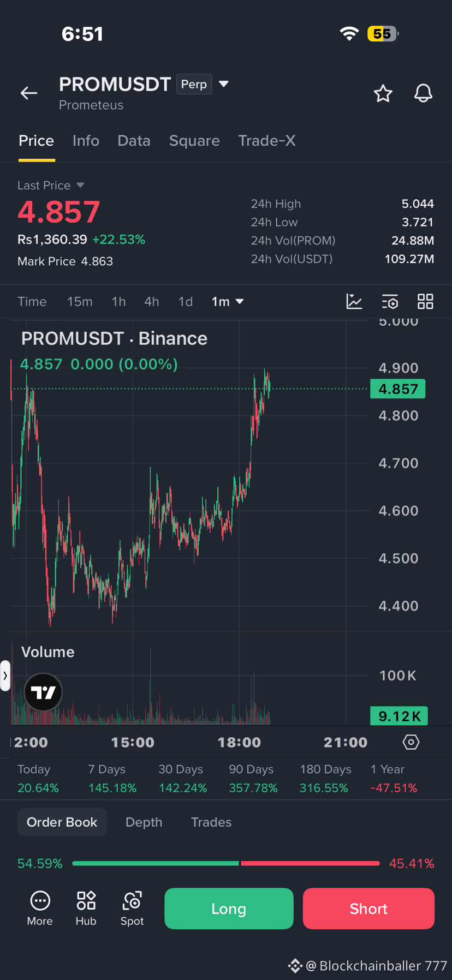The image size is (452, 980).
Task: Tap the 180 Days 316.55% performance
Action: [325, 779]
